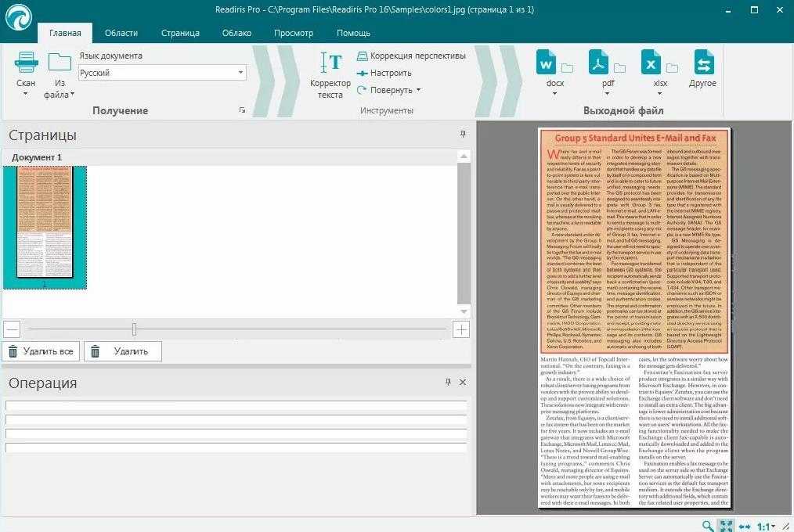Launch Корректор текста tool

(330, 63)
